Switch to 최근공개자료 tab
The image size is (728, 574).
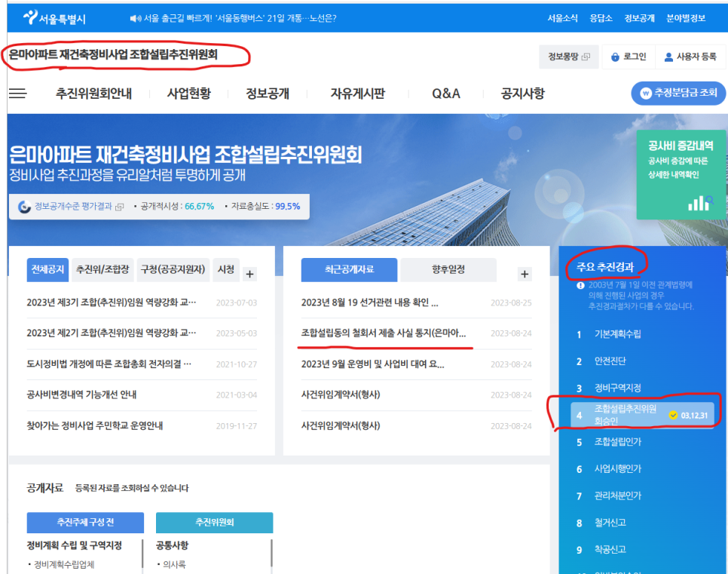pyautogui.click(x=349, y=269)
